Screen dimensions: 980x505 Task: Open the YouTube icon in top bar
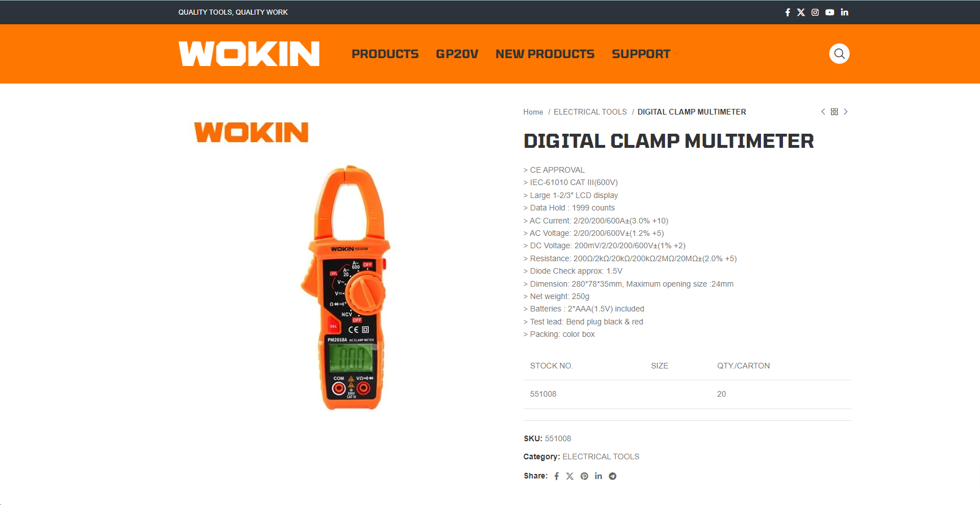click(830, 12)
